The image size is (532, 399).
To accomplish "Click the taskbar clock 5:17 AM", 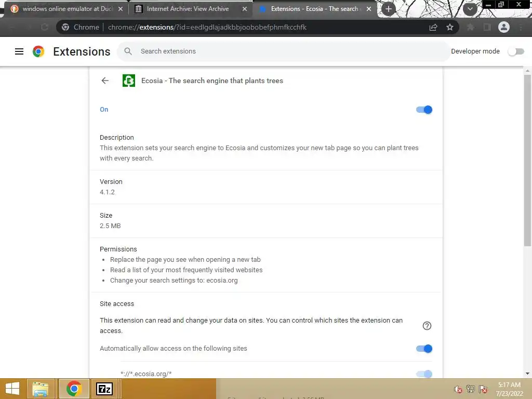I will pos(509,385).
